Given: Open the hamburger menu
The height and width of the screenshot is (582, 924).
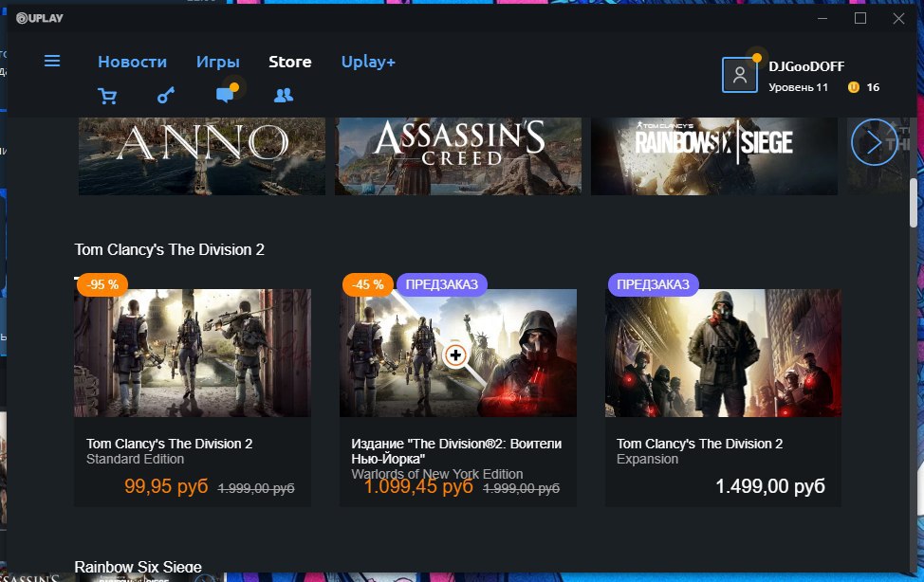Looking at the screenshot, I should coord(52,61).
